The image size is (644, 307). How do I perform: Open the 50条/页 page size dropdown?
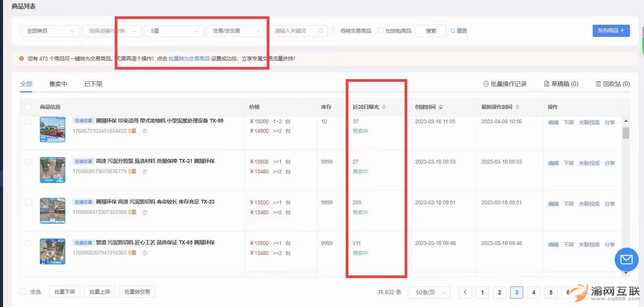(429, 292)
